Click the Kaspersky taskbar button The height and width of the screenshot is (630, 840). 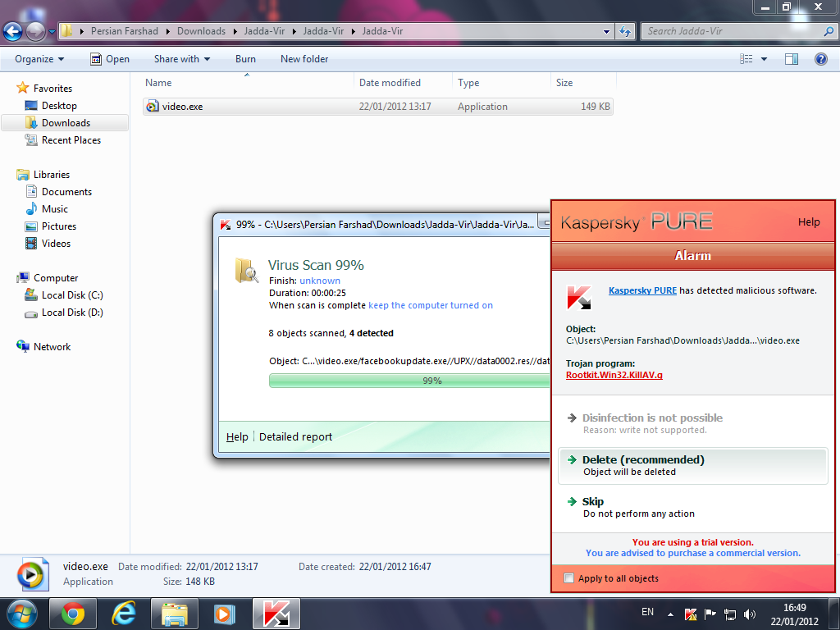(x=276, y=614)
